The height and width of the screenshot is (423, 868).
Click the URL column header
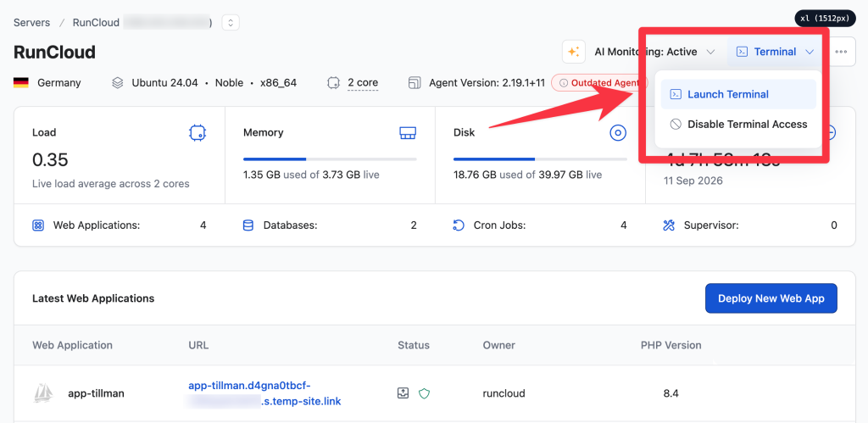click(x=198, y=346)
